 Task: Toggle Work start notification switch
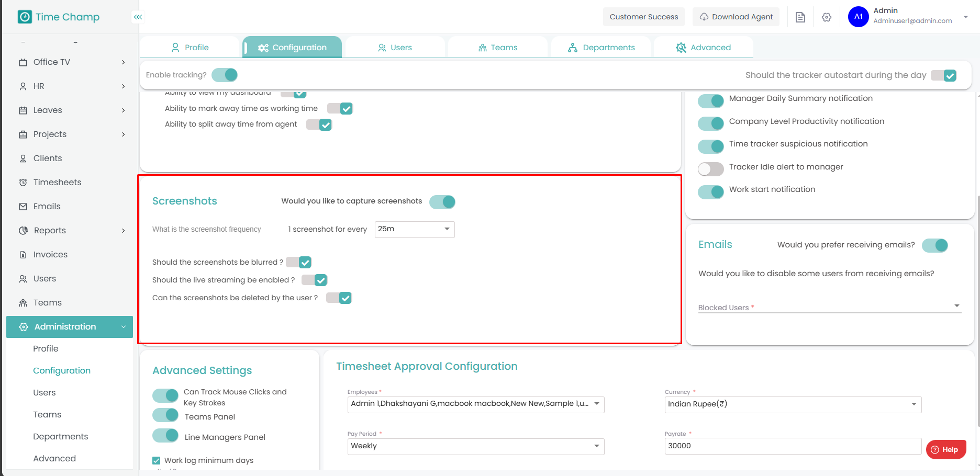click(711, 192)
